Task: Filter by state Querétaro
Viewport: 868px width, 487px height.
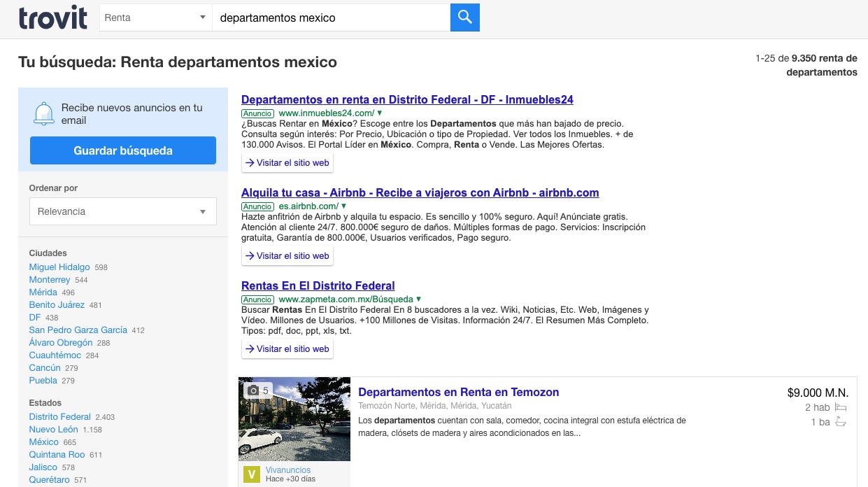Action: pos(49,480)
